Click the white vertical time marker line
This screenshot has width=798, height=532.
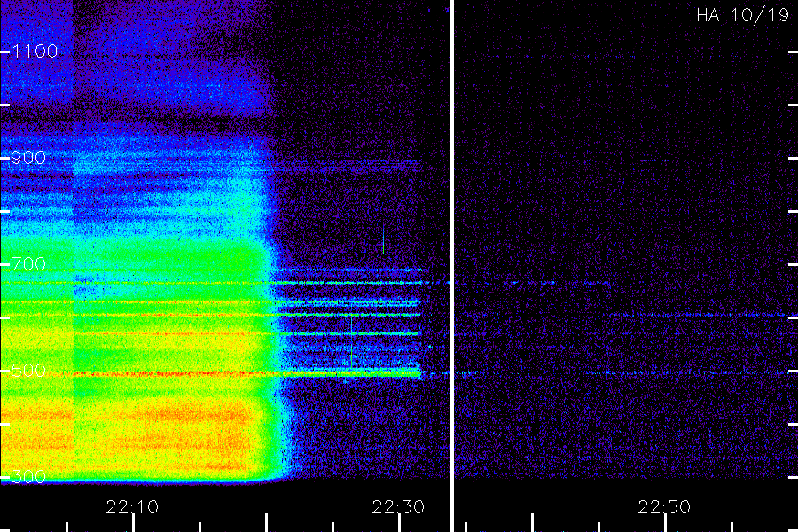point(451,266)
